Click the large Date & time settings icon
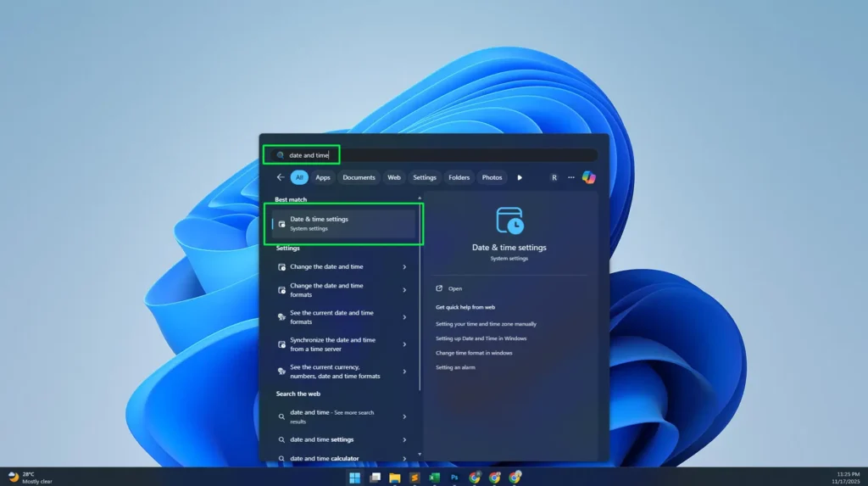This screenshot has width=868, height=486. click(509, 221)
